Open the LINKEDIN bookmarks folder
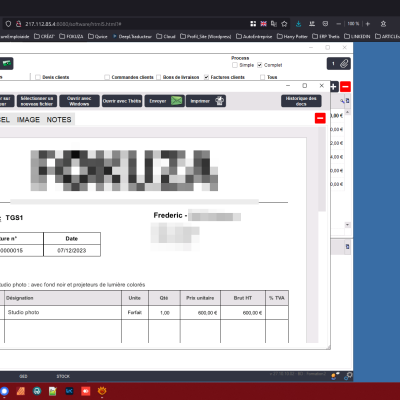The height and width of the screenshot is (400, 400). pyautogui.click(x=357, y=36)
